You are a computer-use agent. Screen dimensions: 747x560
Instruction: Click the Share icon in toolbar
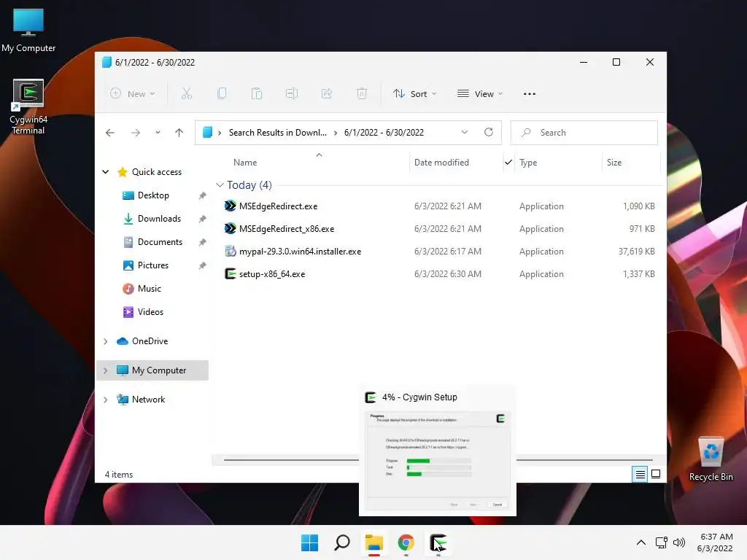(327, 94)
